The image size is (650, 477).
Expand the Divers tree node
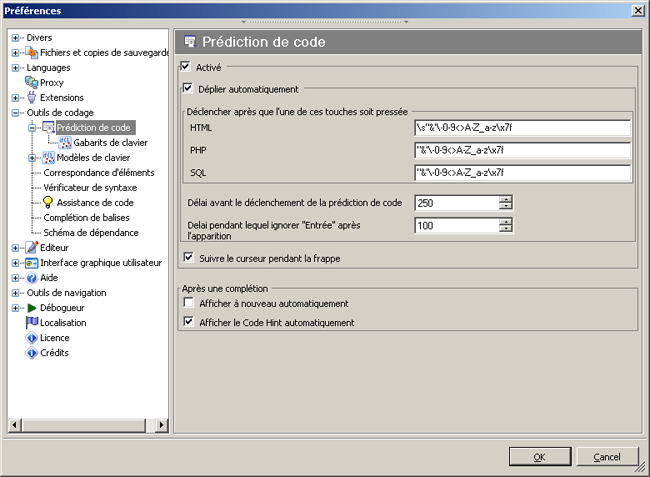pyautogui.click(x=16, y=38)
